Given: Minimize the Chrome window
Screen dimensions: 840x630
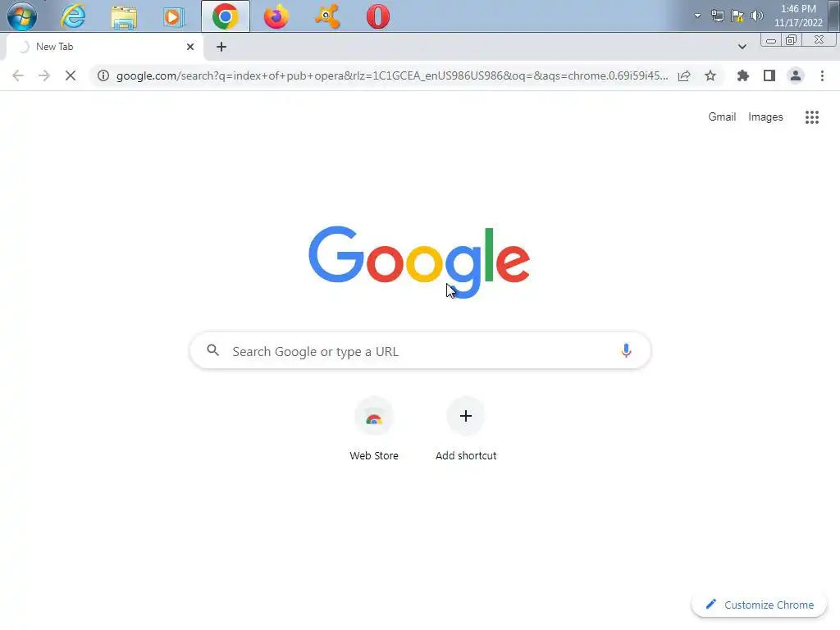Looking at the screenshot, I should point(771,40).
